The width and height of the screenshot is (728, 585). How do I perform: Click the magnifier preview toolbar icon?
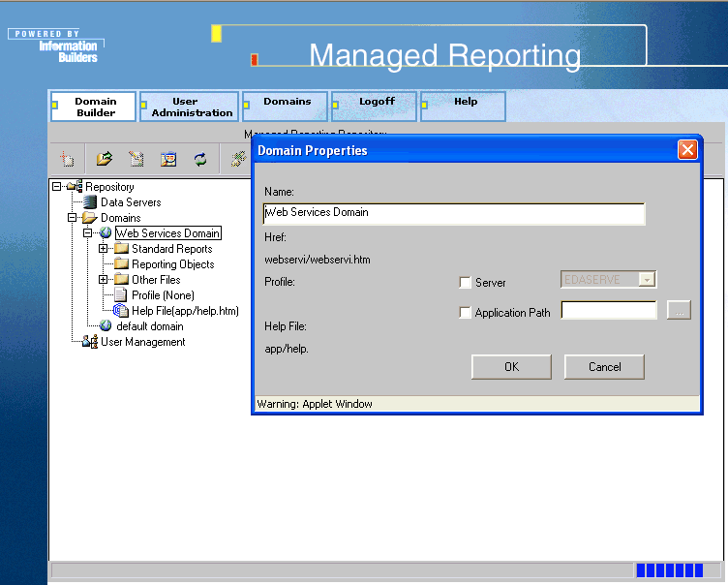click(x=168, y=160)
